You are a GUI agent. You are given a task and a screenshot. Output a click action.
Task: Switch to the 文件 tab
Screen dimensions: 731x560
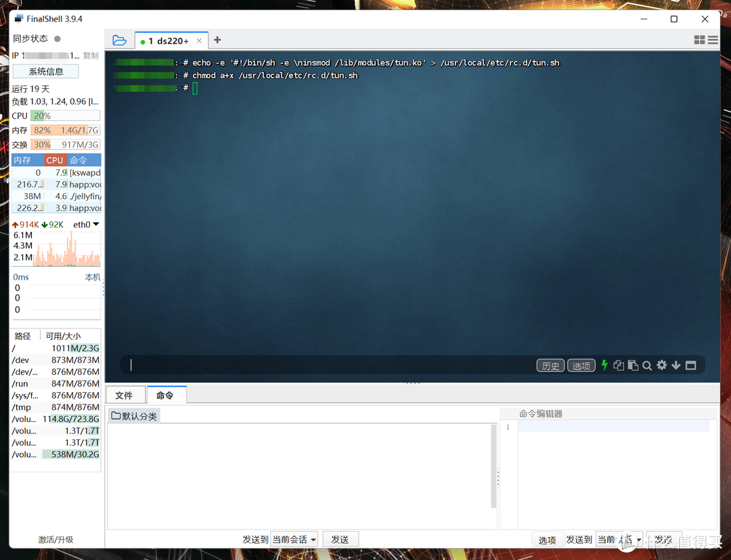(125, 395)
